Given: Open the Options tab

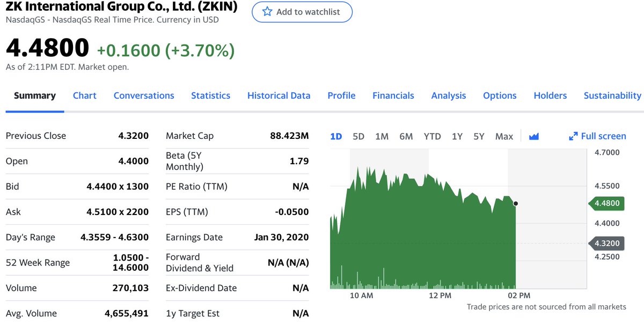Looking at the screenshot, I should [x=500, y=95].
